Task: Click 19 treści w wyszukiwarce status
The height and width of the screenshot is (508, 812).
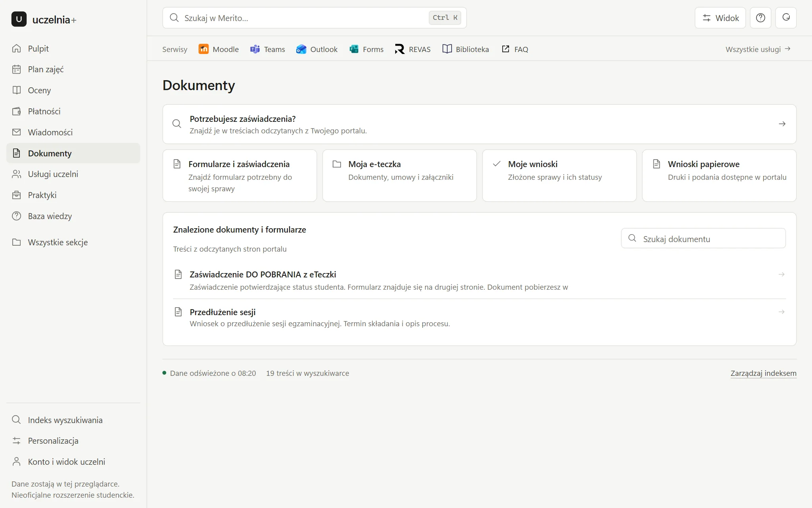Action: (308, 373)
